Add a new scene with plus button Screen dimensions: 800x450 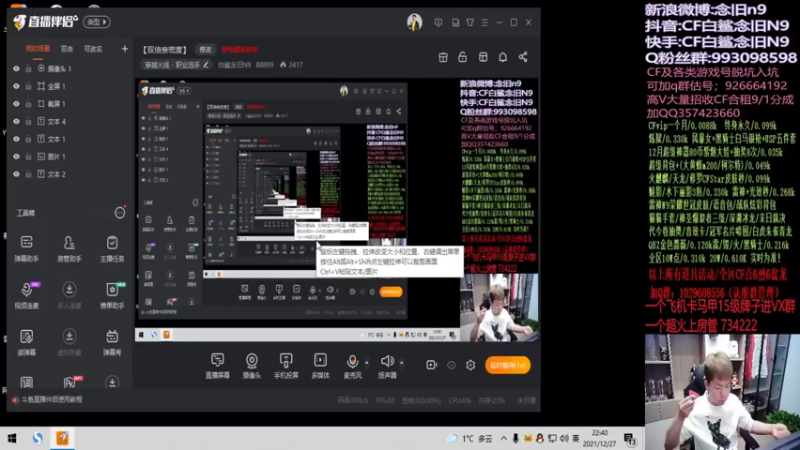coord(125,49)
